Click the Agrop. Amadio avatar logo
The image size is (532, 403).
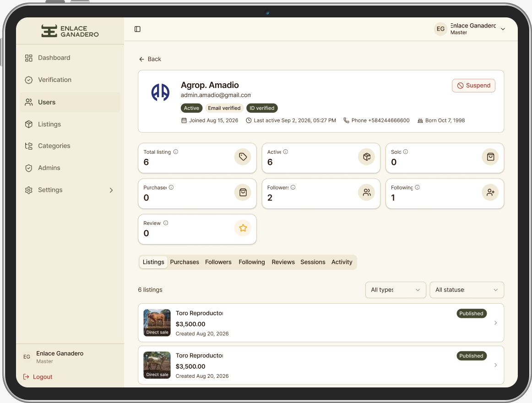click(x=161, y=93)
